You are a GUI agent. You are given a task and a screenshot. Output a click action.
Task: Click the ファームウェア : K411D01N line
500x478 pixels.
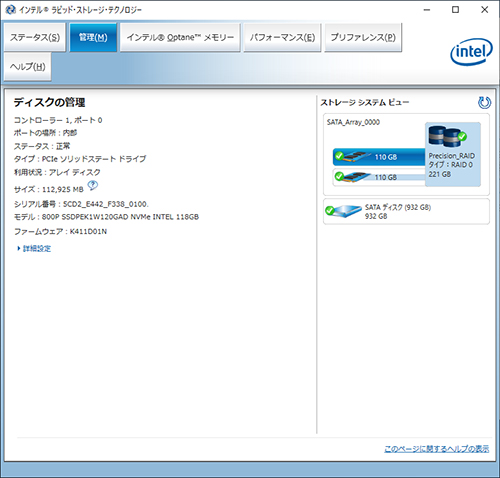(x=60, y=231)
